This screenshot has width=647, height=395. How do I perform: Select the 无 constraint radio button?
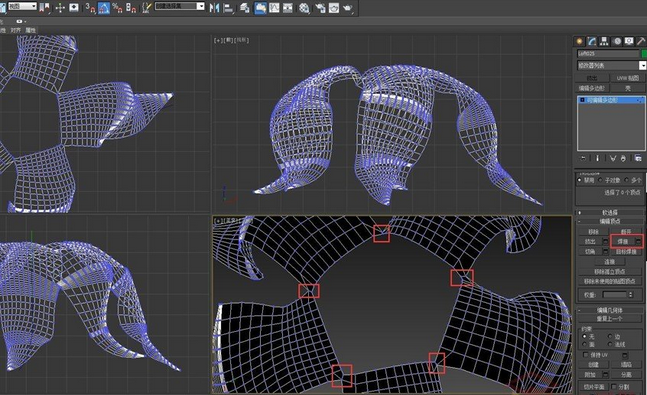585,336
